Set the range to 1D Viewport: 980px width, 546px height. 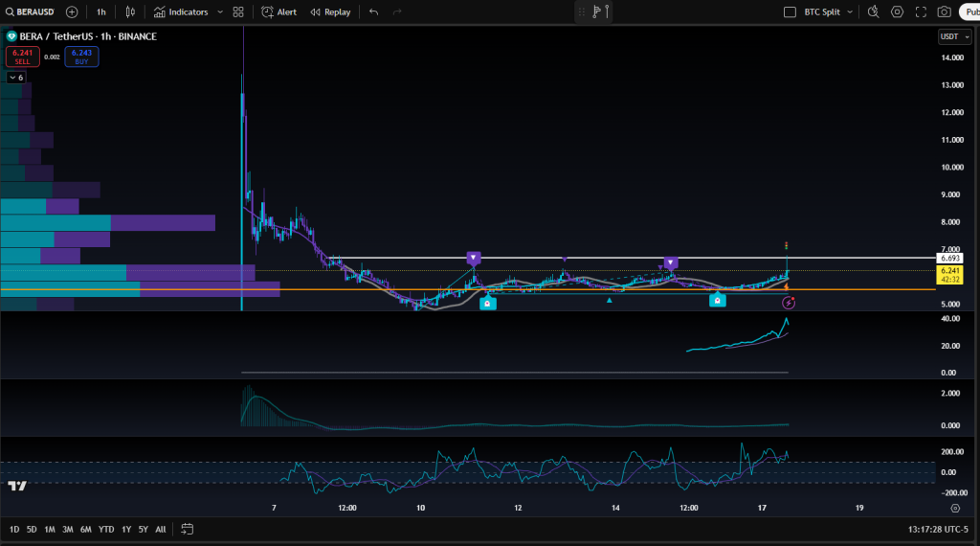tap(14, 529)
